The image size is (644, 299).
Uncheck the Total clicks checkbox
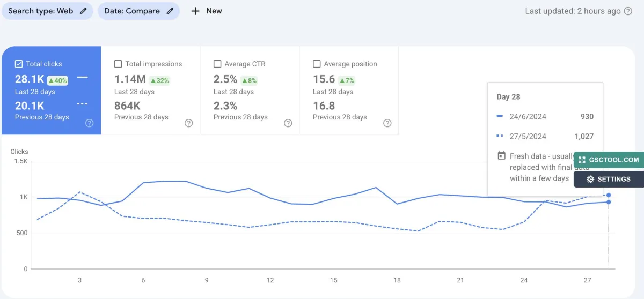click(19, 64)
